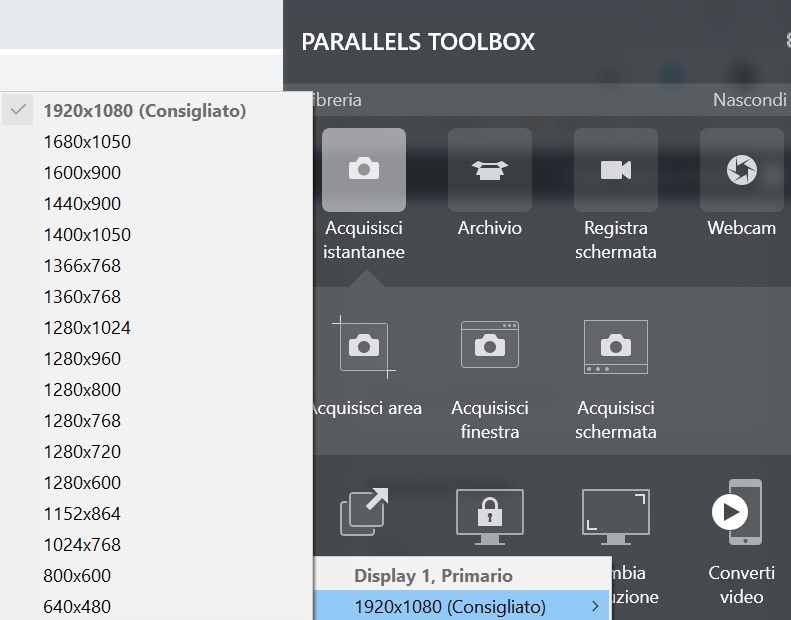Expand the 1920x1080 (Consigliato) submenu row
This screenshot has height=620, width=791.
pos(462,606)
